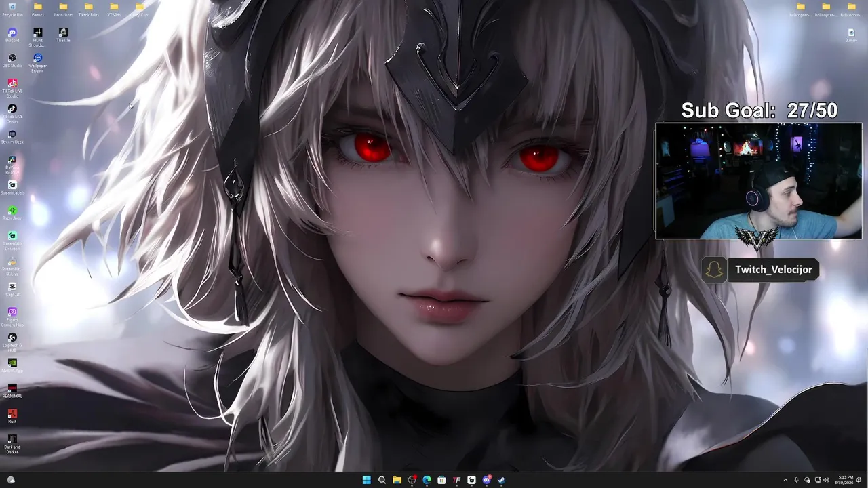Open the TF app on taskbar
This screenshot has height=488, width=868.
coord(456,480)
